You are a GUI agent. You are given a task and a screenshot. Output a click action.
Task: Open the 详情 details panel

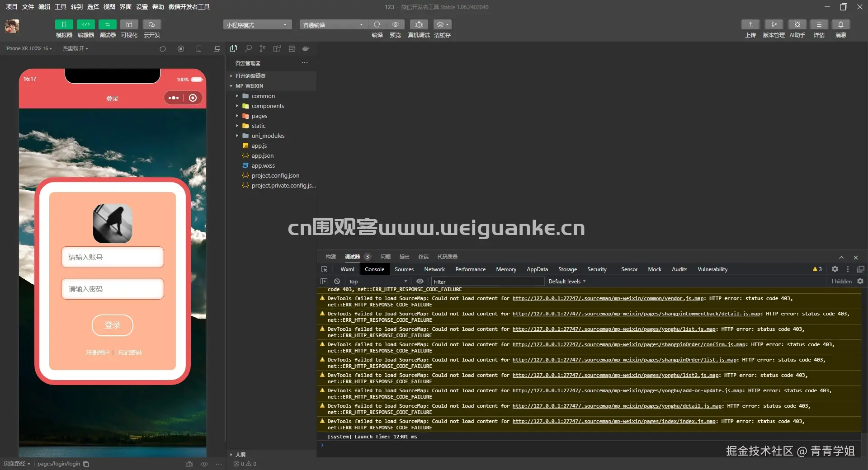pyautogui.click(x=819, y=24)
